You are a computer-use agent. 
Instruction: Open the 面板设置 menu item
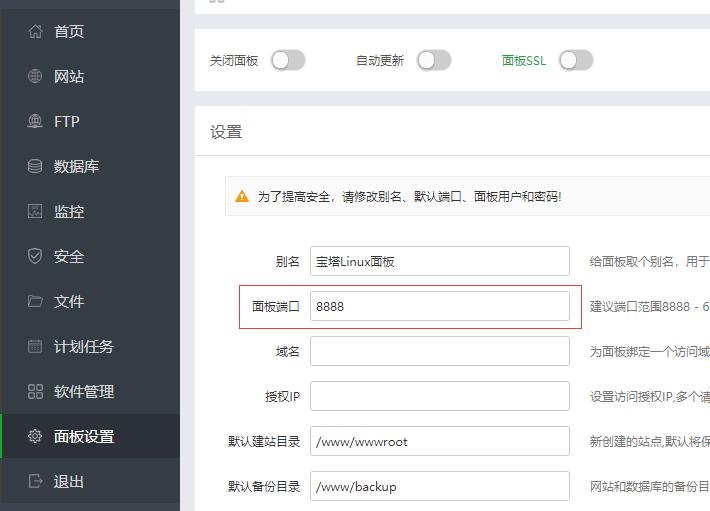click(84, 437)
